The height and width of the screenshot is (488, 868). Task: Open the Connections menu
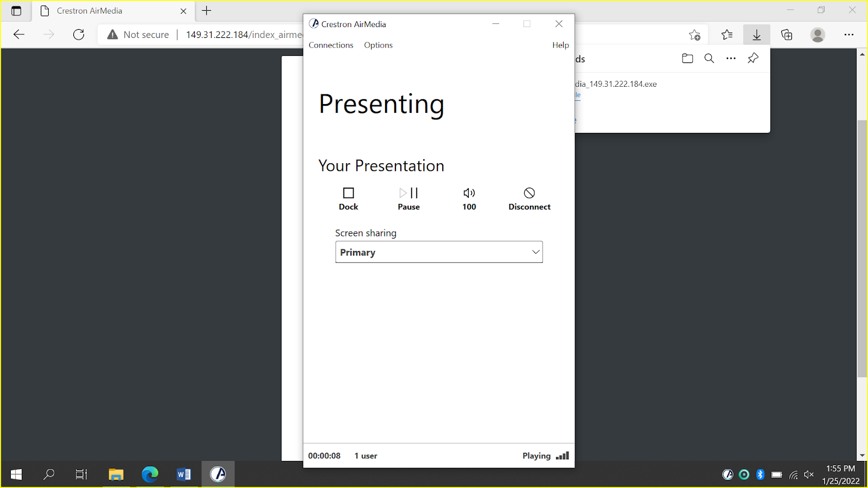coord(331,45)
